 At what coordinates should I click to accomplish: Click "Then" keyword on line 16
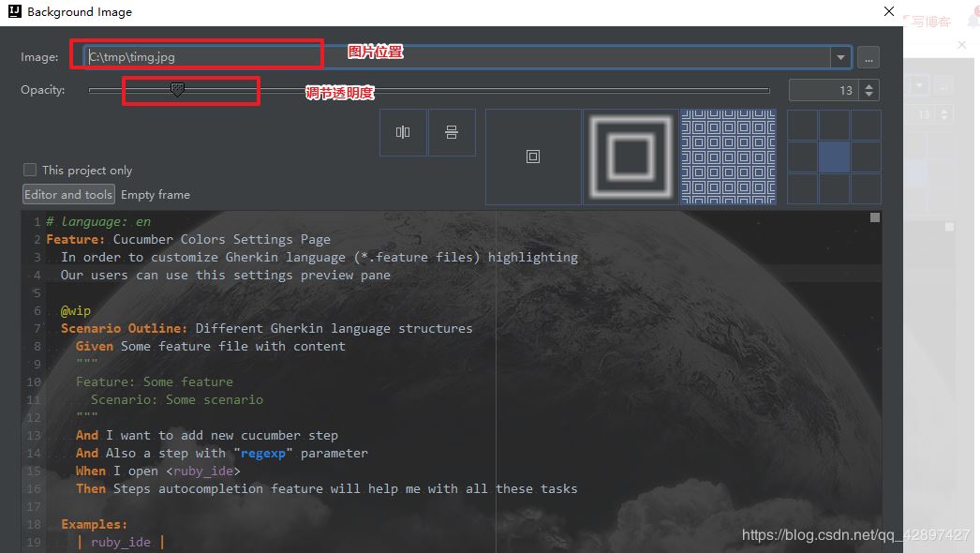[91, 488]
